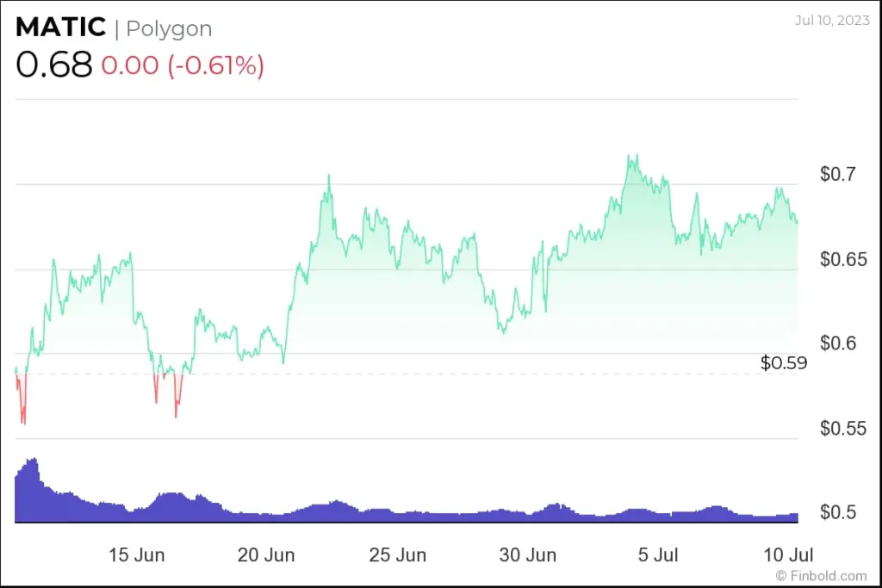Click the $0.59 baseline price label

click(x=784, y=363)
